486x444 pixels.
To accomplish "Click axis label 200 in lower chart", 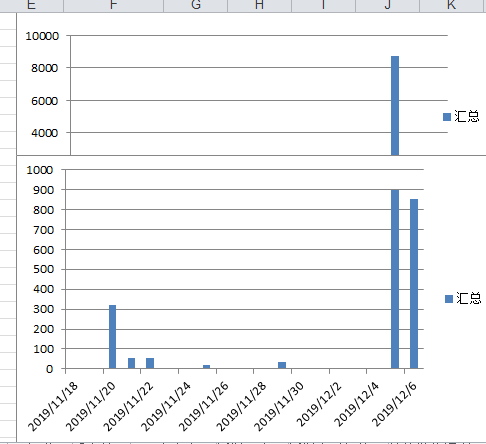I will tap(43, 329).
